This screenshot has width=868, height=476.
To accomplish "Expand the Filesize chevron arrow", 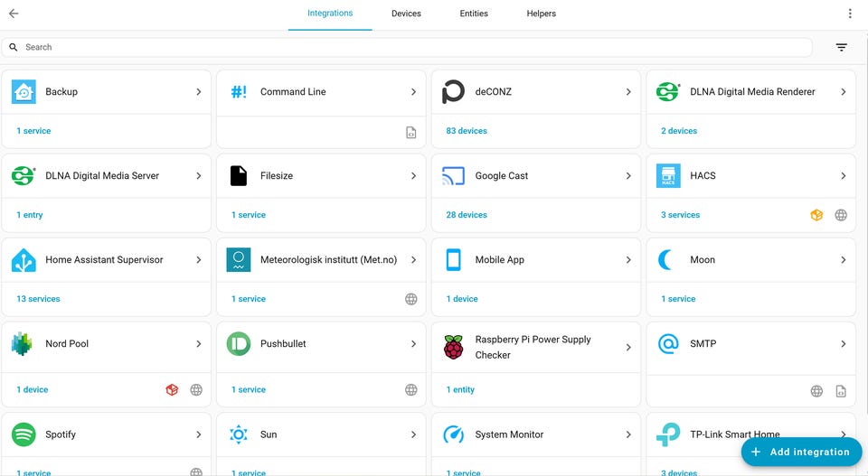I will 413,176.
